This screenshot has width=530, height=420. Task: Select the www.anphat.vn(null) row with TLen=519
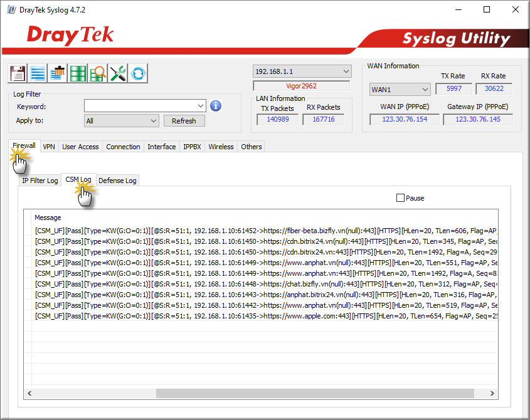(x=265, y=305)
